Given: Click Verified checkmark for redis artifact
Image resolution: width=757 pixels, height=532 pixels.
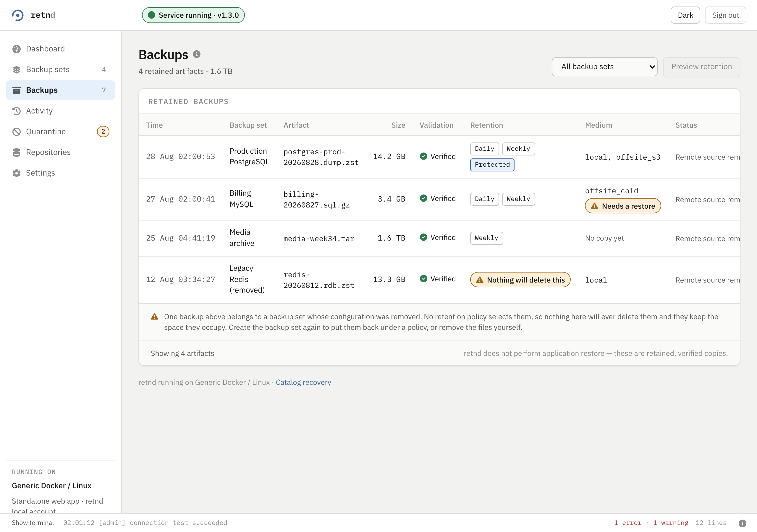Looking at the screenshot, I should click(423, 279).
